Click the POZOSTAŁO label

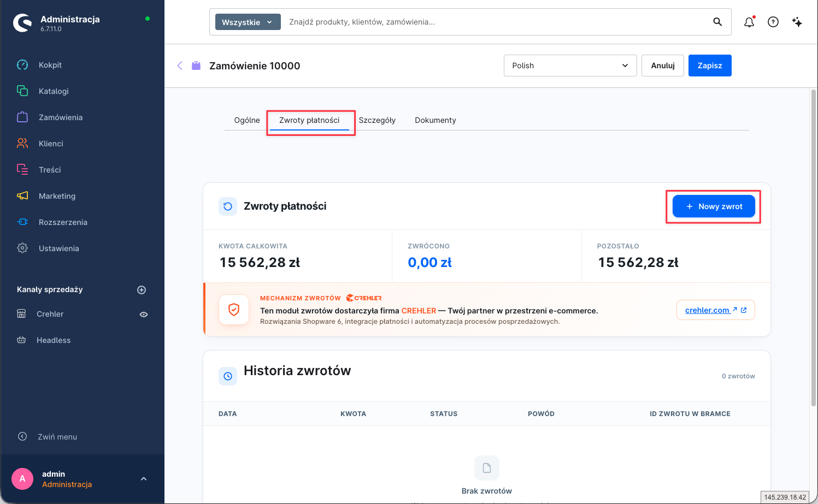(618, 246)
